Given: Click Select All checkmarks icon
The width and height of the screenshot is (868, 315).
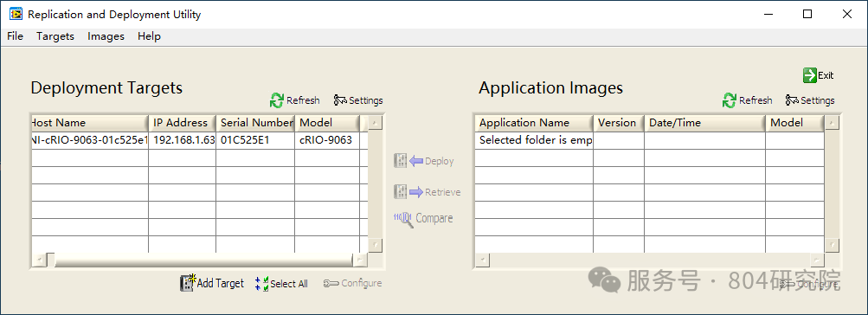Looking at the screenshot, I should click(x=262, y=284).
